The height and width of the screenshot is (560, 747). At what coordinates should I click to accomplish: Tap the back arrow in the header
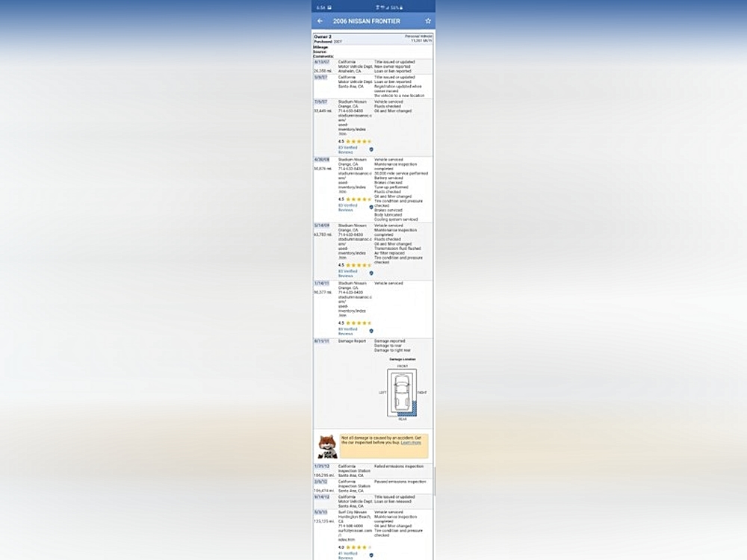tap(320, 21)
